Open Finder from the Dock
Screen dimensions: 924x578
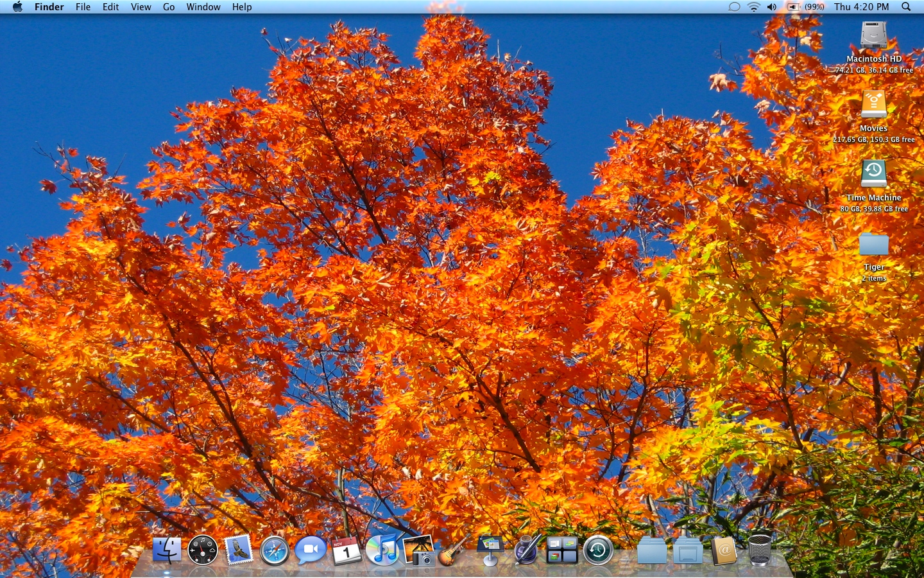[x=167, y=550]
